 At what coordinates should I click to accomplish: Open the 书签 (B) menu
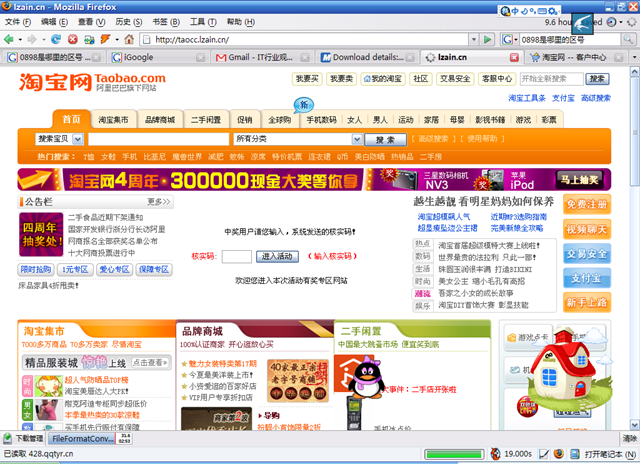(166, 22)
